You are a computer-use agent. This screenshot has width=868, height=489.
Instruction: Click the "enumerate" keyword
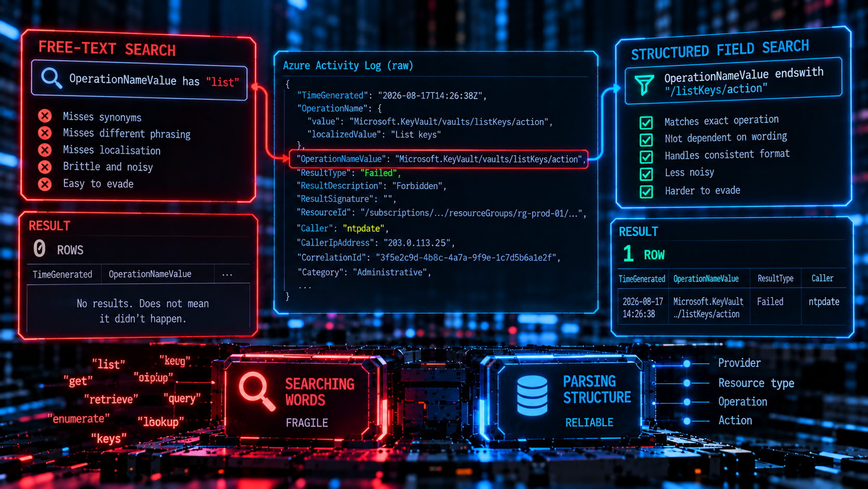point(79,418)
